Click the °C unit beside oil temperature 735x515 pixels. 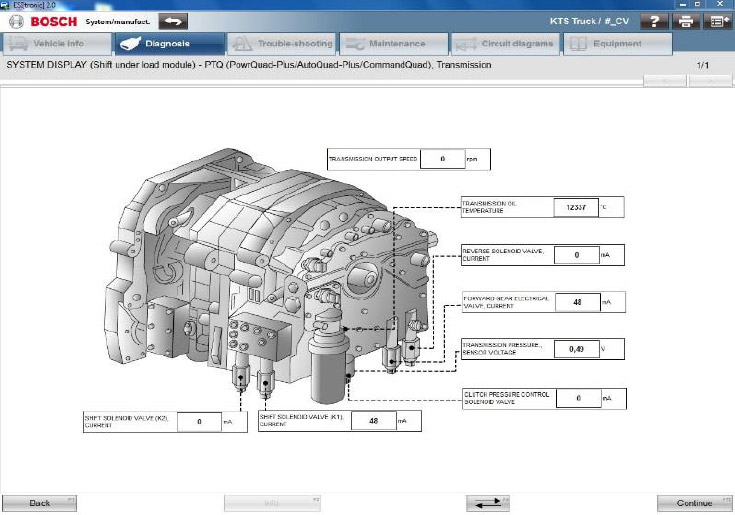[x=603, y=207]
